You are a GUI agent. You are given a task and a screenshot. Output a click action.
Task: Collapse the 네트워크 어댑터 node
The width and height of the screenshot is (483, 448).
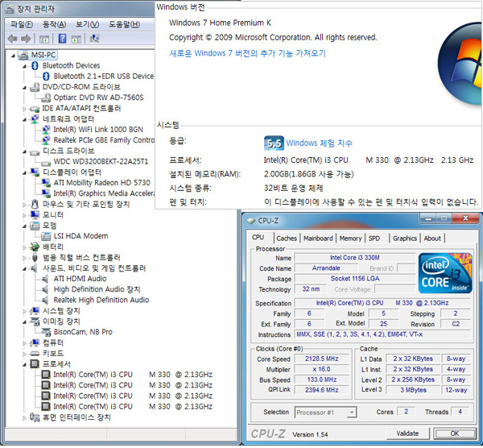coord(25,120)
